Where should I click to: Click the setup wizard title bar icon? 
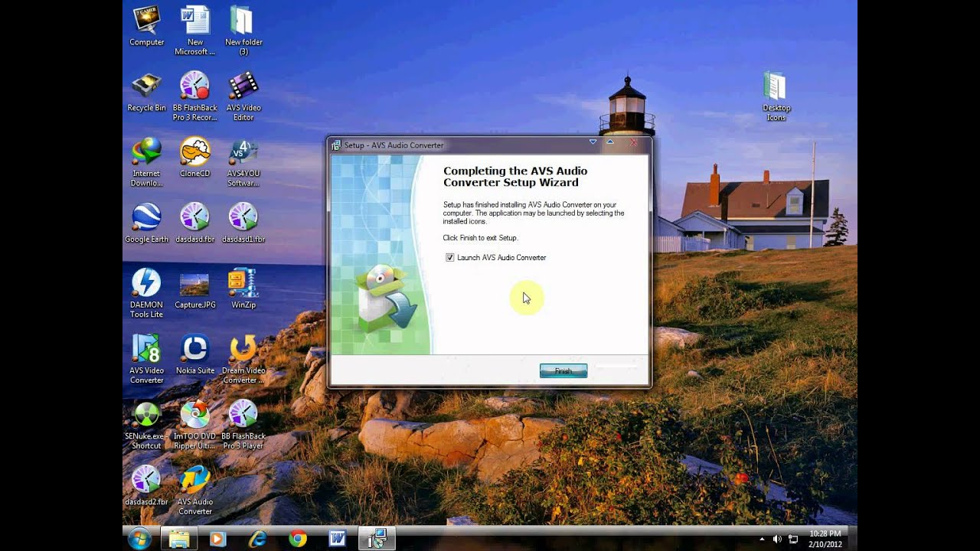click(337, 145)
